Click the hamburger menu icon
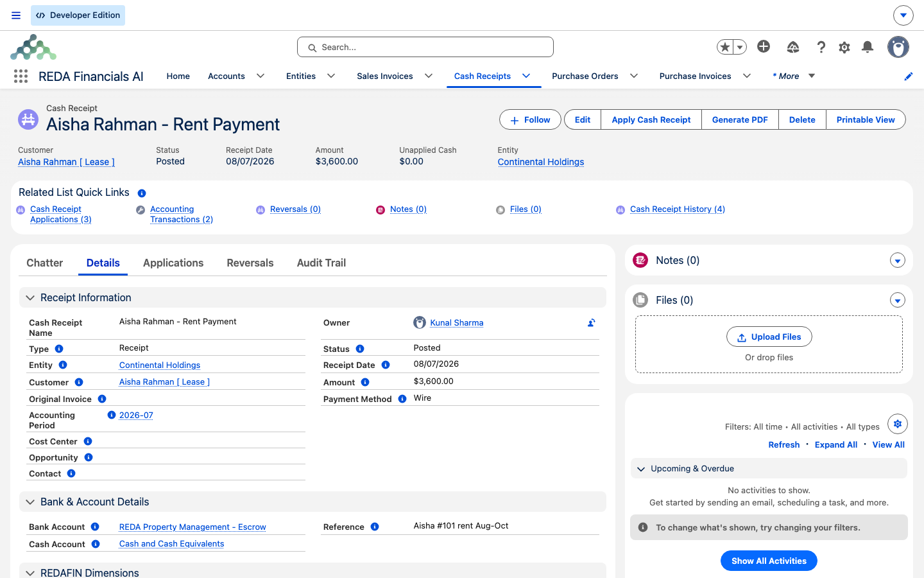This screenshot has width=924, height=578. [x=16, y=15]
